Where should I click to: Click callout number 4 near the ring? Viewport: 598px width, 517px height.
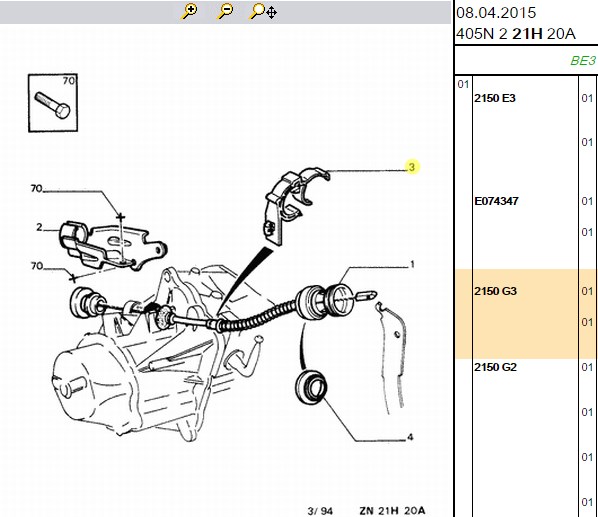pyautogui.click(x=410, y=437)
